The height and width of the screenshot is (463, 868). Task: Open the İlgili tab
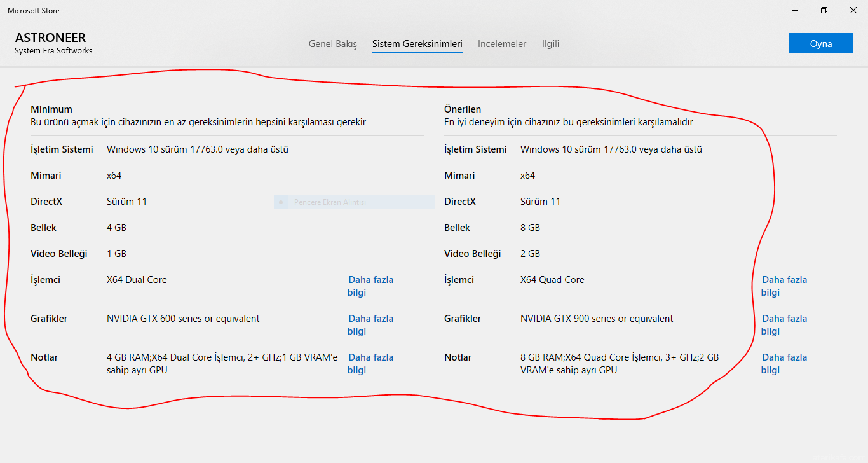pyautogui.click(x=550, y=44)
